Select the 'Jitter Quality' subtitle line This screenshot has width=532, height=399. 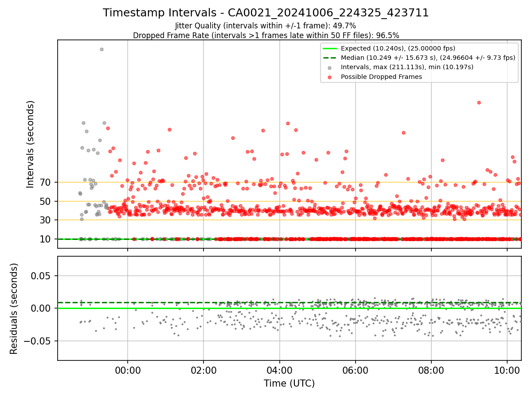point(266,26)
